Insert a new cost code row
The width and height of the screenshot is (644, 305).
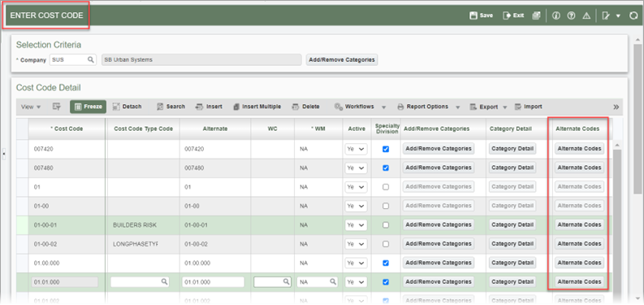[209, 107]
